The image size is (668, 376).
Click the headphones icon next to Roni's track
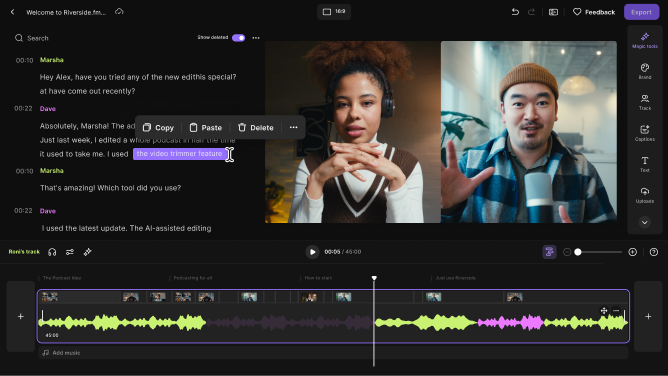pyautogui.click(x=52, y=252)
